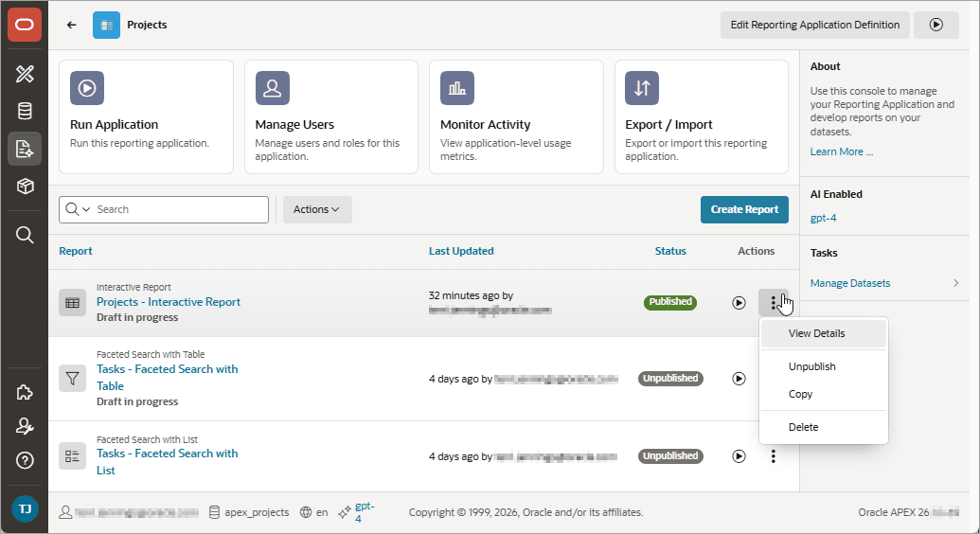The image size is (980, 534).
Task: Choose Delete in the context menu
Action: [823, 427]
